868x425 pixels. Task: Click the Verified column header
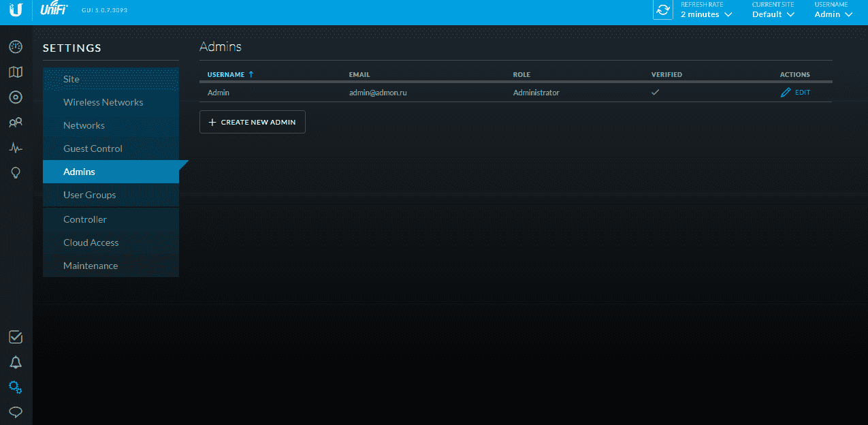point(666,74)
